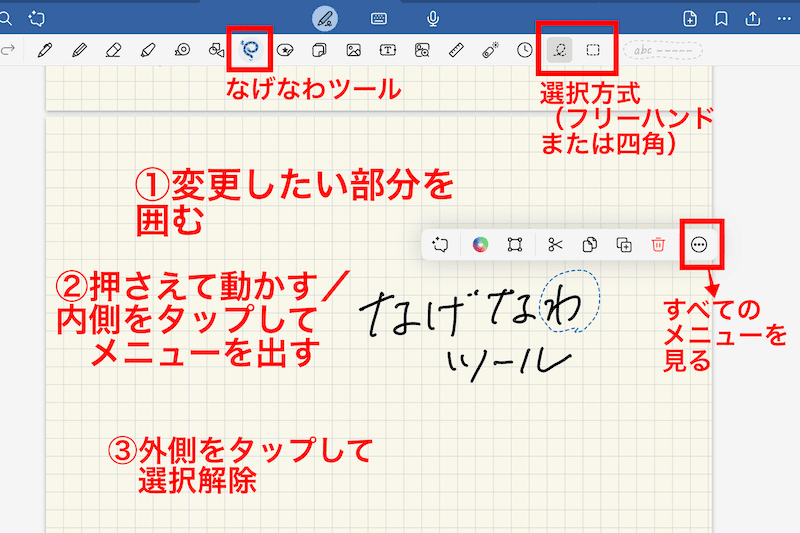Switch to rectangle selection mode
The height and width of the screenshot is (533, 800).
click(593, 49)
